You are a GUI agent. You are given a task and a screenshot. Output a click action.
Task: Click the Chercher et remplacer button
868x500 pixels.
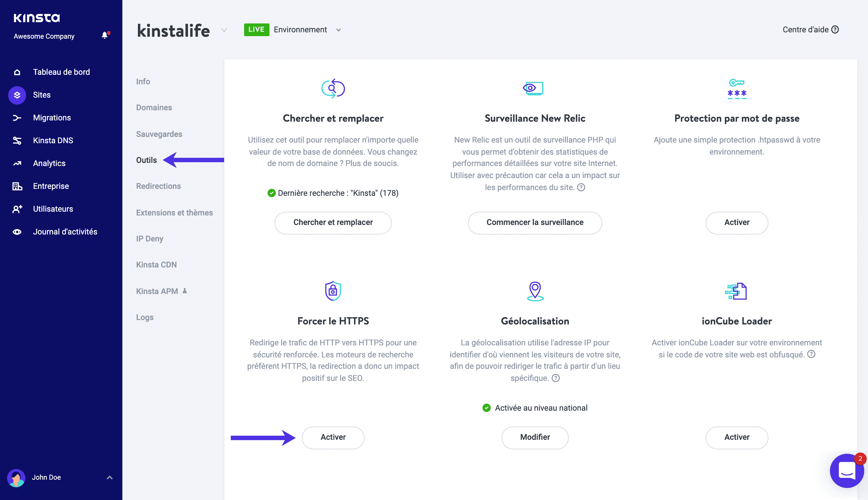(333, 222)
